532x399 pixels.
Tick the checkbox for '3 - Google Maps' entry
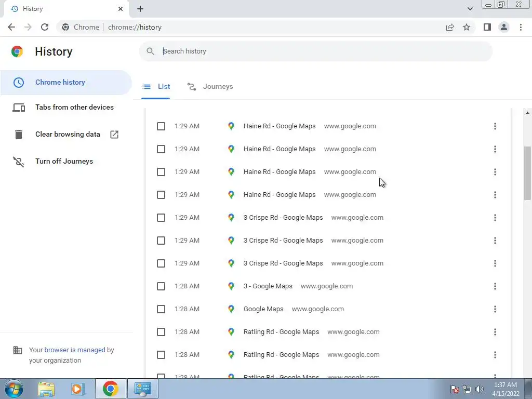point(161,286)
